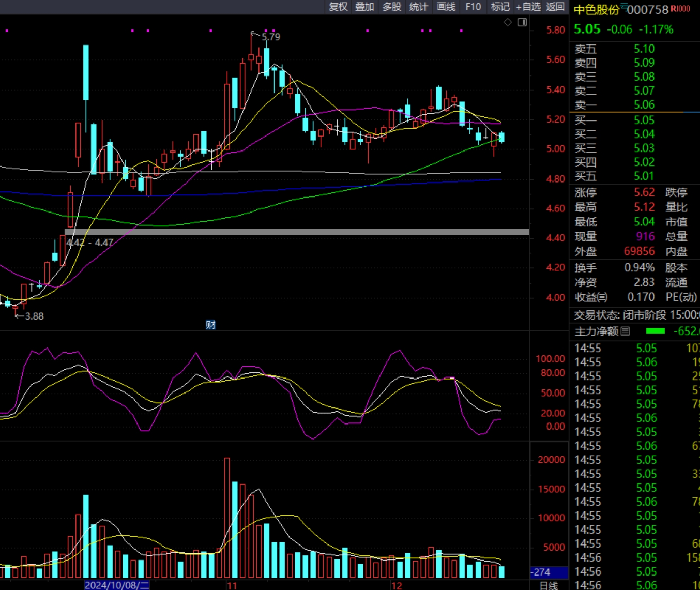Click the 卖四 price 5.09

pos(644,63)
